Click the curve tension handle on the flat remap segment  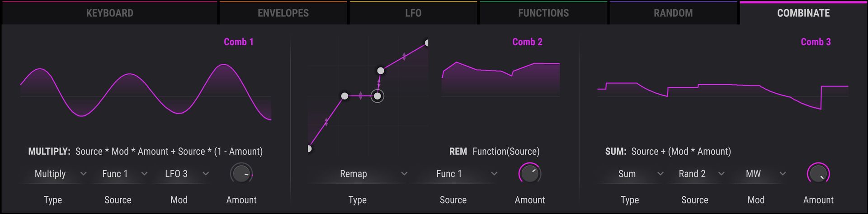(x=360, y=96)
